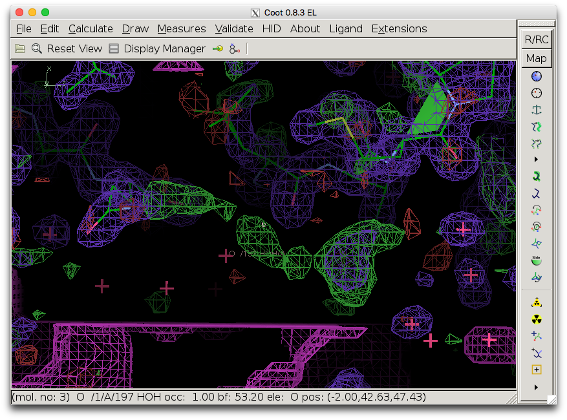The height and width of the screenshot is (420, 567).
Task: Open the About menu
Action: point(305,29)
